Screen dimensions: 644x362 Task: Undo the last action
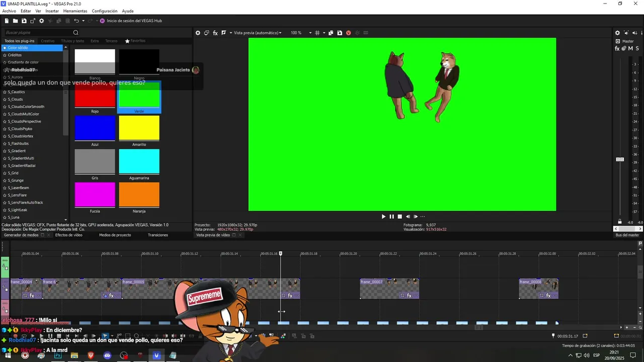(76, 21)
